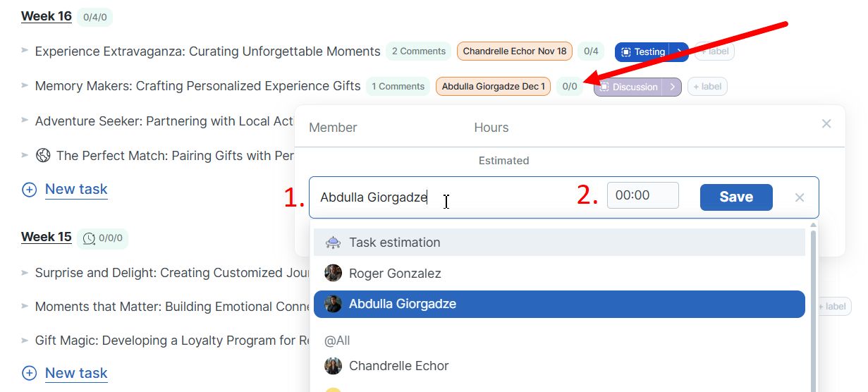Close the hours estimation popup

point(826,124)
